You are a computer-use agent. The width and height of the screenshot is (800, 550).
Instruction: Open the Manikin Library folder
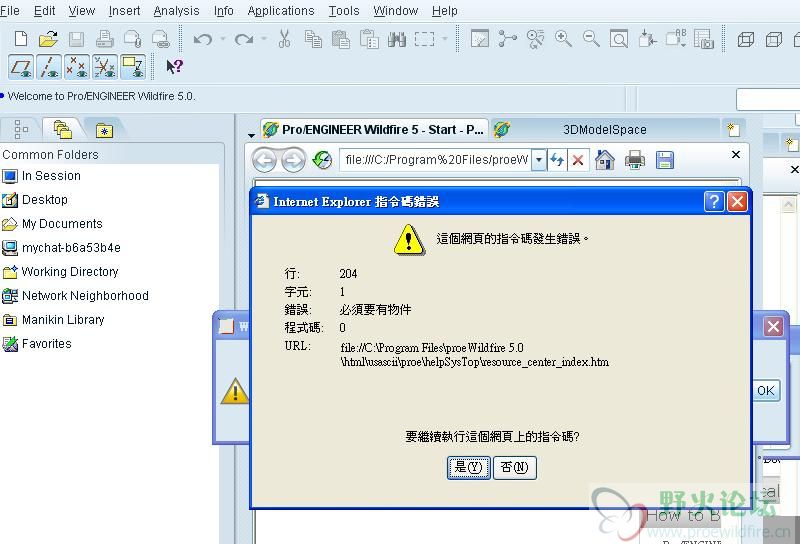54,320
